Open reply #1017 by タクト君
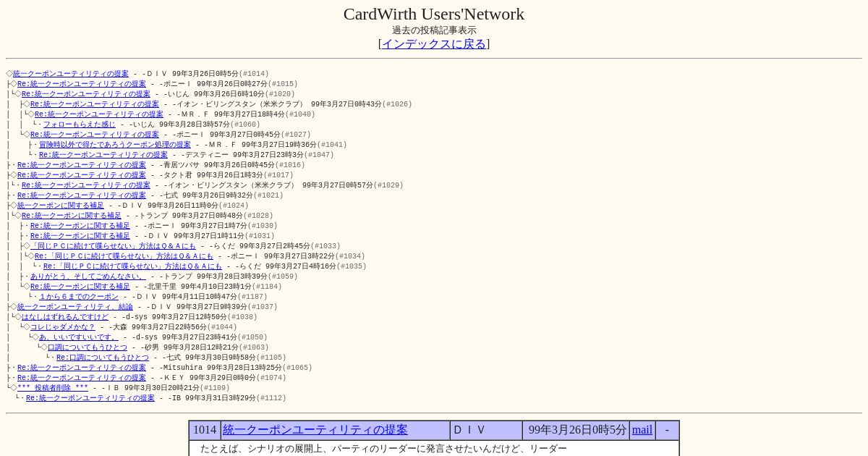 [82, 175]
